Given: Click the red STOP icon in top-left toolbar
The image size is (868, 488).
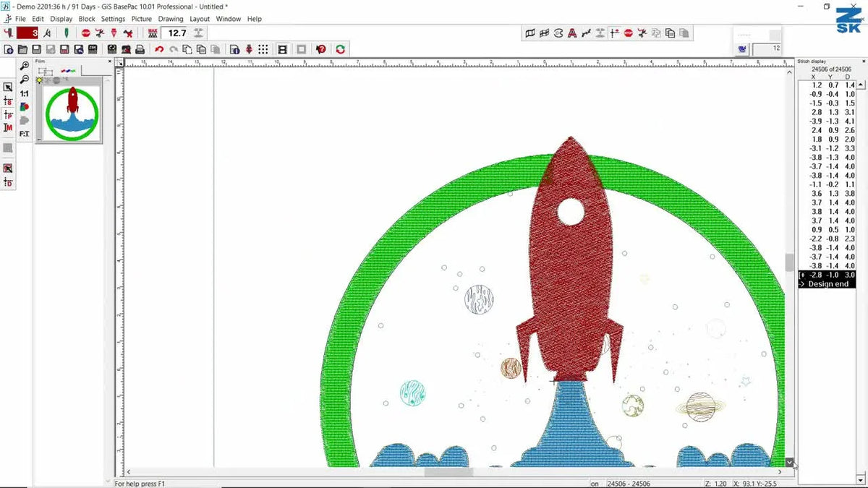Looking at the screenshot, I should pos(86,33).
